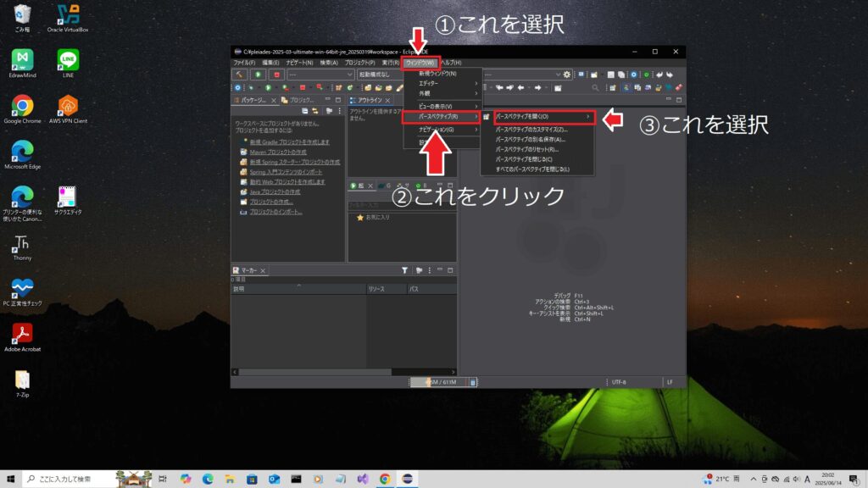Minimize the Markers view panel
This screenshot has width=868, height=488.
(440, 270)
